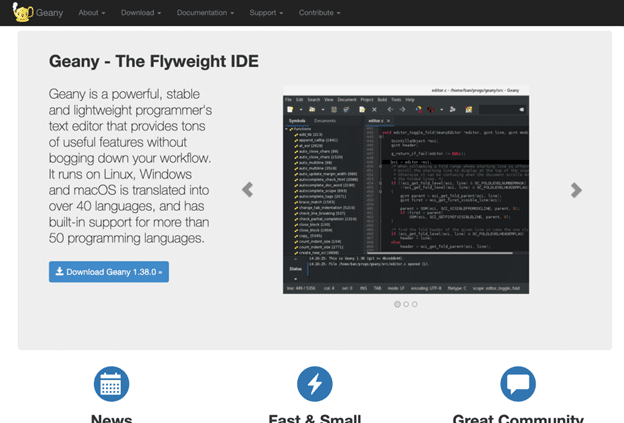Image resolution: width=624 pixels, height=423 pixels.
Task: Expand the Documentation menu
Action: 205,13
